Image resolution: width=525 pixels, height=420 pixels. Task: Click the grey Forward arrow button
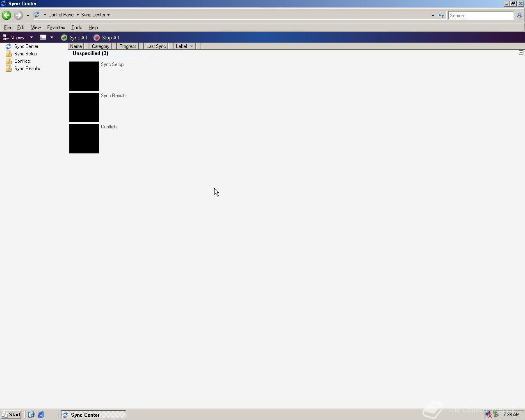(x=18, y=15)
